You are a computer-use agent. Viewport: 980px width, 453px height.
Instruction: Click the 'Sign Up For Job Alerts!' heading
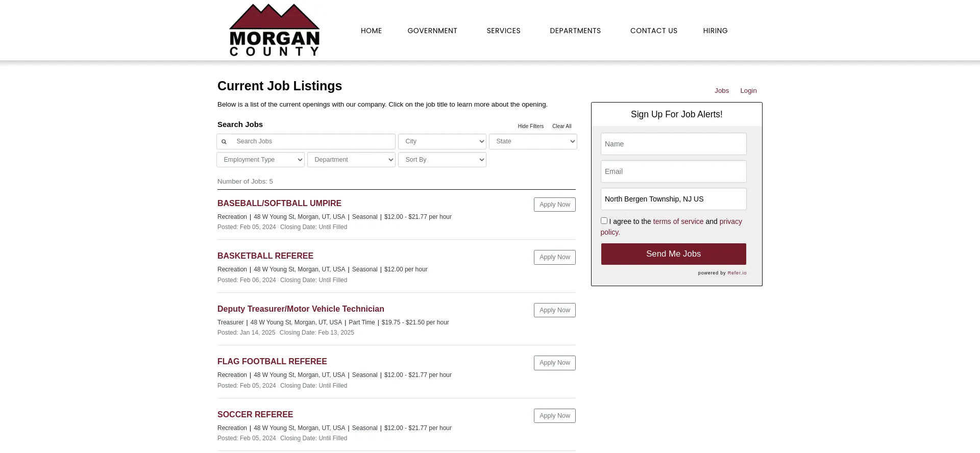[x=676, y=114]
